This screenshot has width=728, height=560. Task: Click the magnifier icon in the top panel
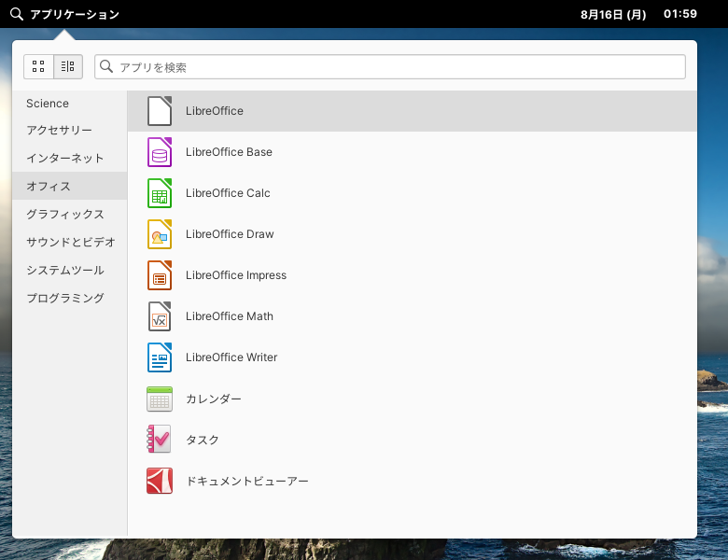[x=16, y=14]
